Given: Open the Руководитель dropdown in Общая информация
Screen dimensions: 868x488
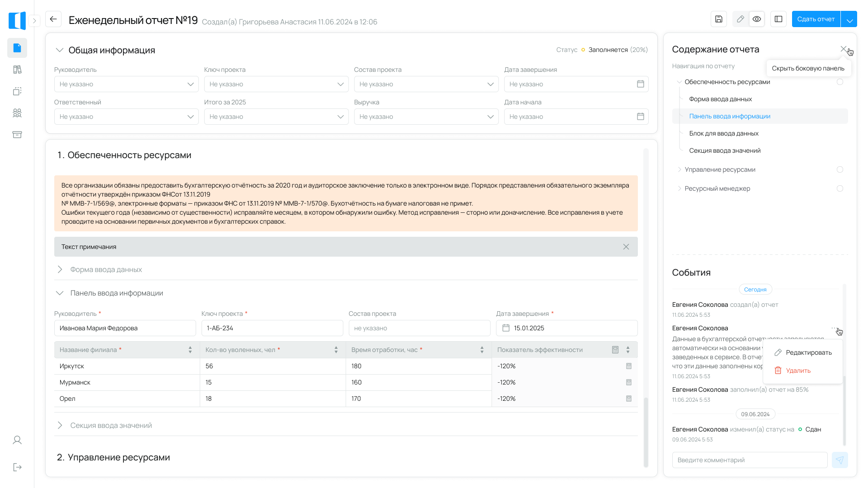Looking at the screenshot, I should click(126, 84).
